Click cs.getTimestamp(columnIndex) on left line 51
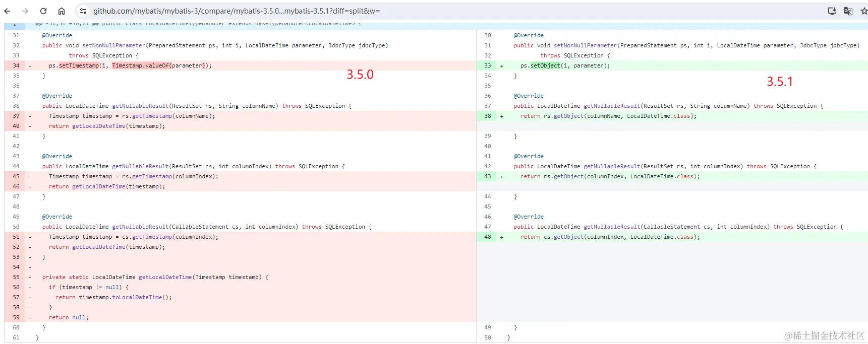The height and width of the screenshot is (344, 868). coord(170,237)
